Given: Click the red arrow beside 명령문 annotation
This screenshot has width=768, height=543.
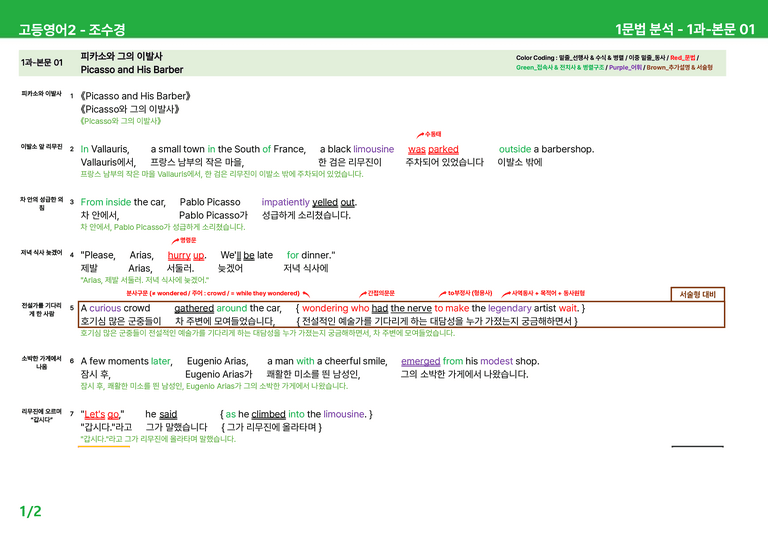Looking at the screenshot, I should tap(175, 241).
